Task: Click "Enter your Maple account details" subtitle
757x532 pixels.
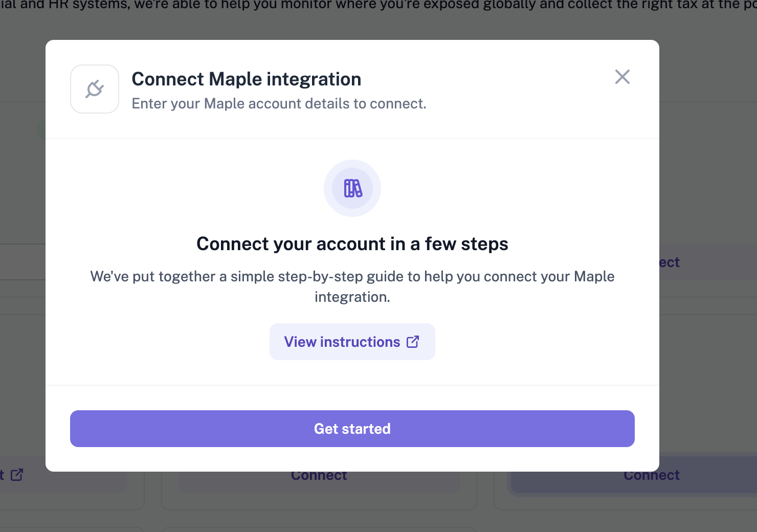Action: [x=279, y=104]
